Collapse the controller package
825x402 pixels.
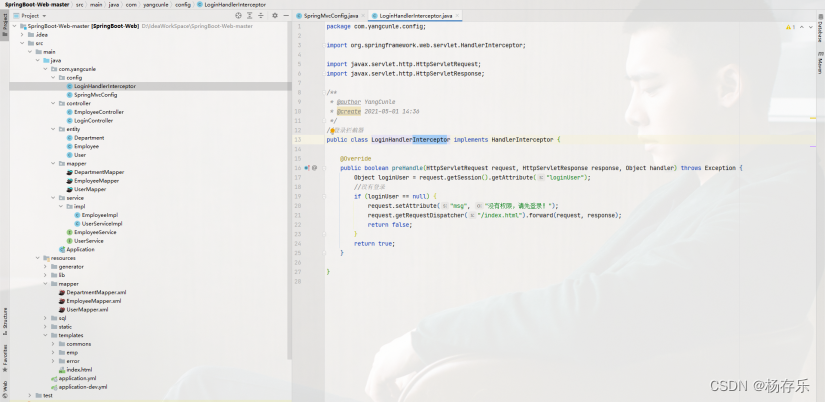click(x=53, y=103)
